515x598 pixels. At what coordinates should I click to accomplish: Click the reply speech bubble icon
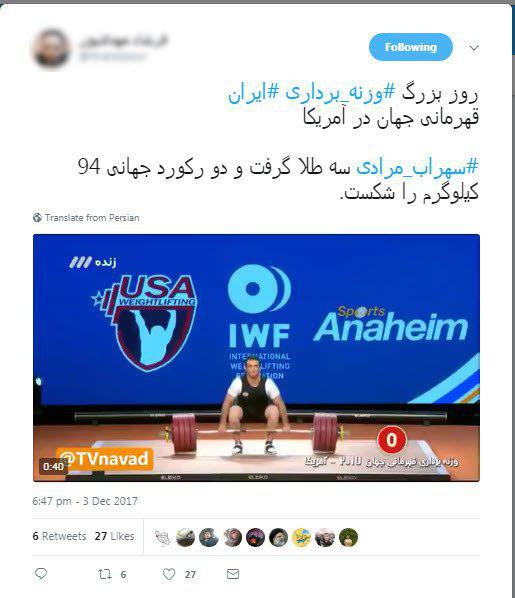coord(41,574)
